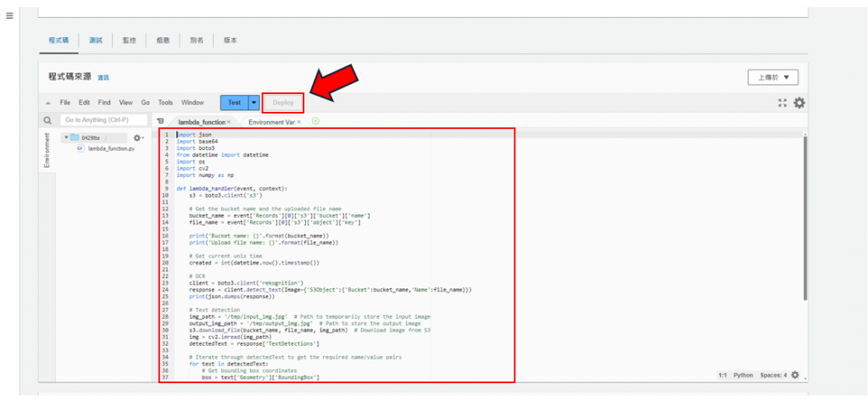Switch to the 版本 tab
The image size is (868, 401).
(x=231, y=41)
